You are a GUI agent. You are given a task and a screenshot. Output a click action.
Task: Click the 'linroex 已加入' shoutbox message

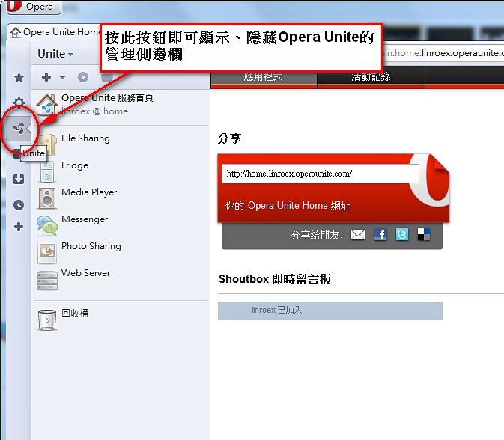click(x=330, y=311)
